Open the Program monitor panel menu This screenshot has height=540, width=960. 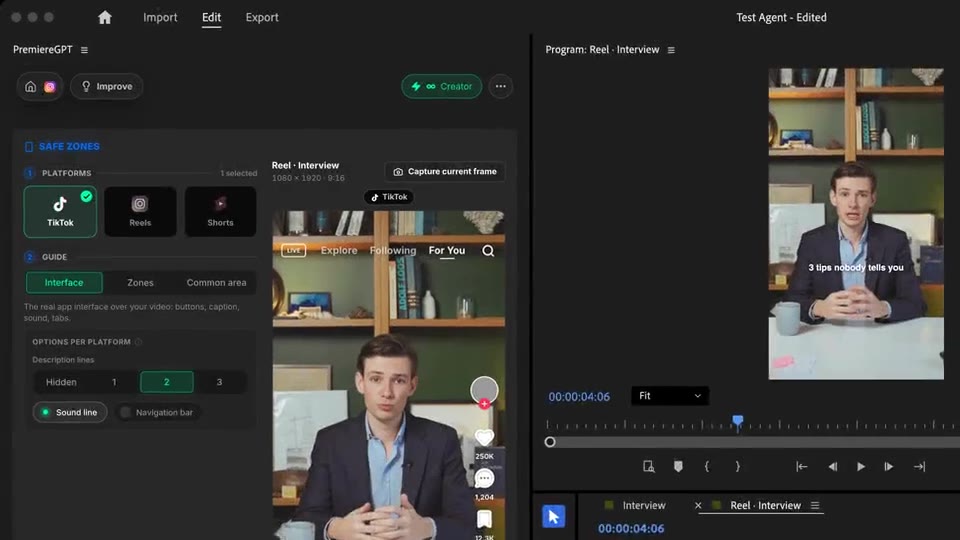pyautogui.click(x=671, y=50)
